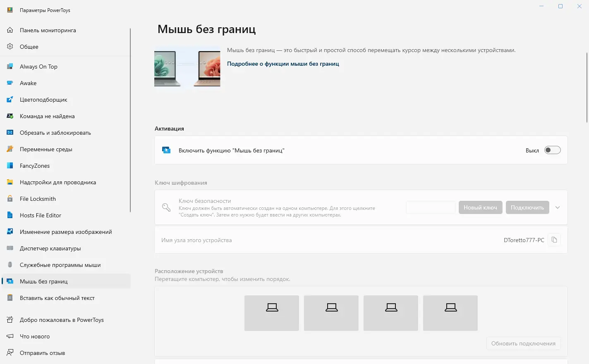Viewport: 589px width, 364px height.
Task: Click the File Locksmith padlock icon
Action: click(10, 199)
